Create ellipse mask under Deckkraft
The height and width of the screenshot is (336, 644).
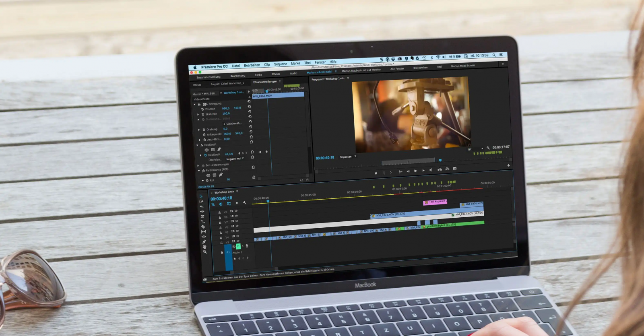206,150
